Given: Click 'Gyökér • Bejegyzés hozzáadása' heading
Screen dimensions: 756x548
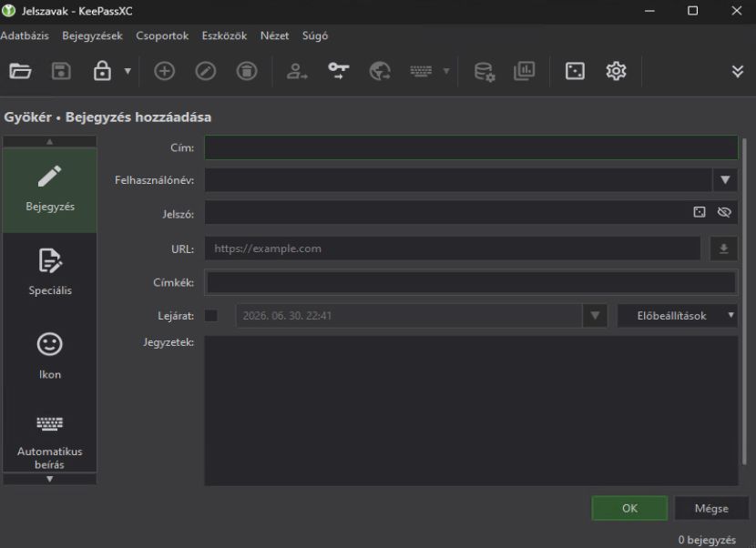Looking at the screenshot, I should coord(107,117).
